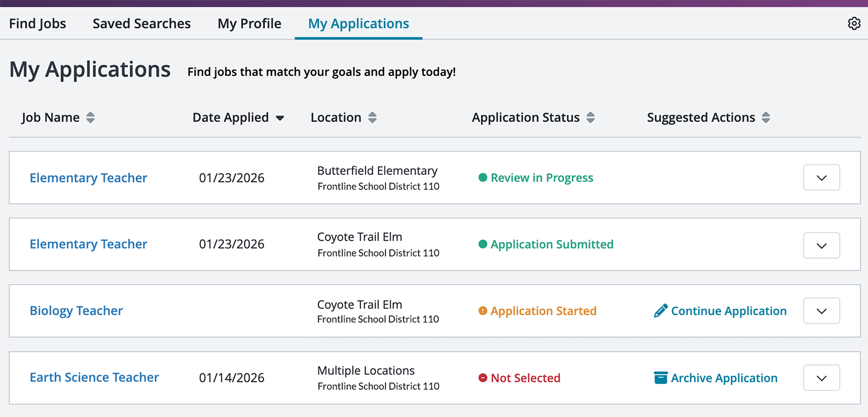
Task: Open the settings gear icon
Action: (x=854, y=23)
